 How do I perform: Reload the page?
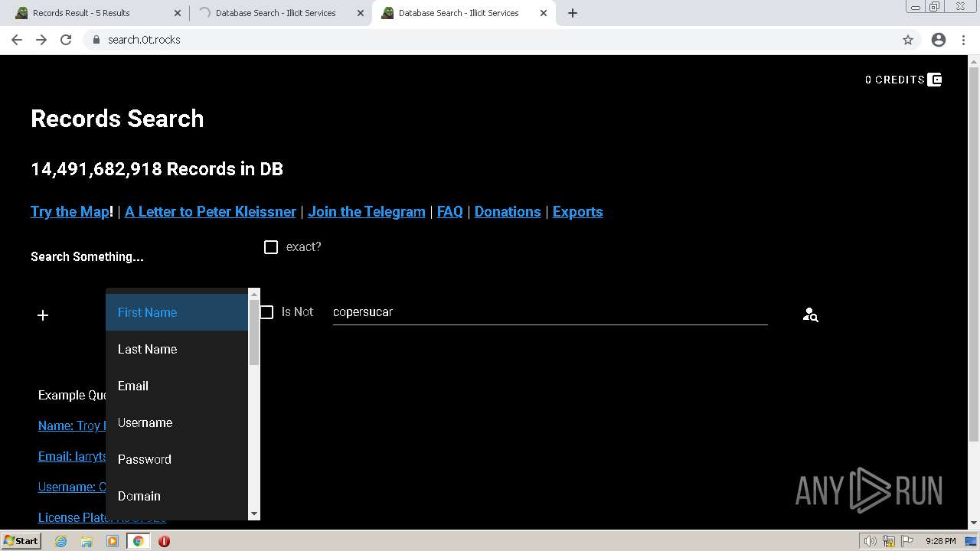66,40
